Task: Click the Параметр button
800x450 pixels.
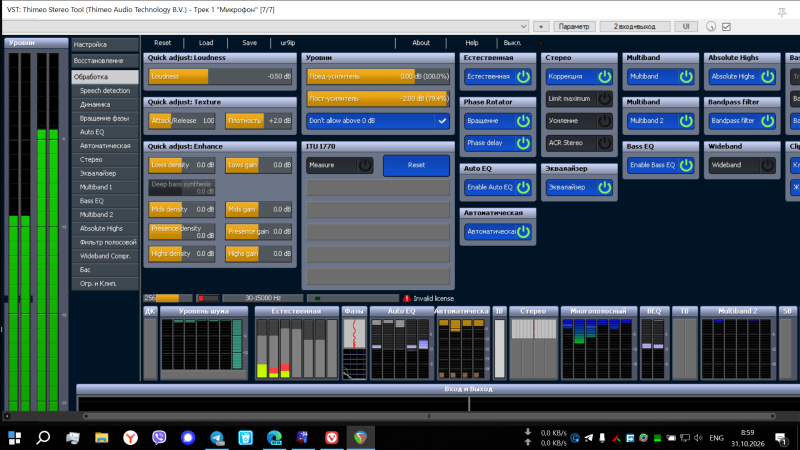Action: pos(574,27)
